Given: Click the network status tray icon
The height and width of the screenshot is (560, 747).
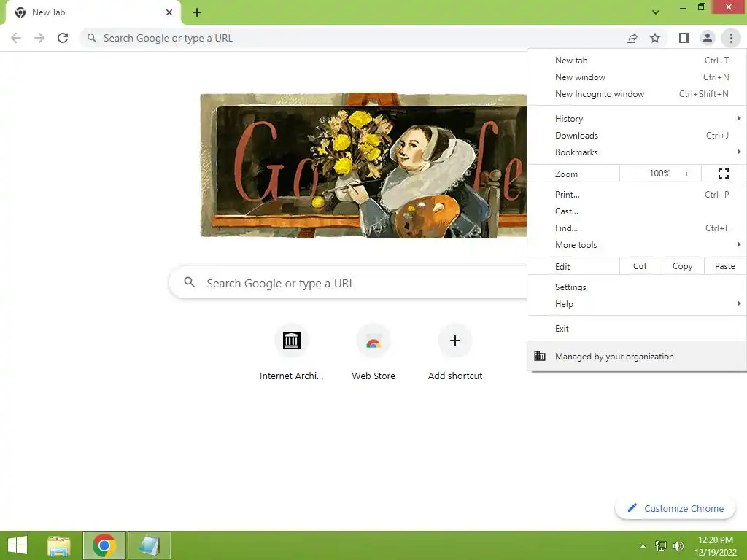Looking at the screenshot, I should (x=661, y=545).
